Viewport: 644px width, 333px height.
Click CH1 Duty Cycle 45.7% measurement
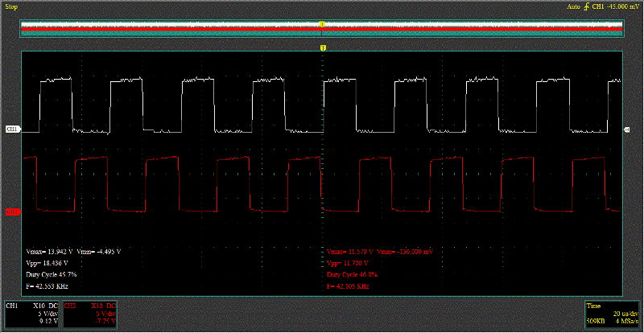(x=52, y=274)
